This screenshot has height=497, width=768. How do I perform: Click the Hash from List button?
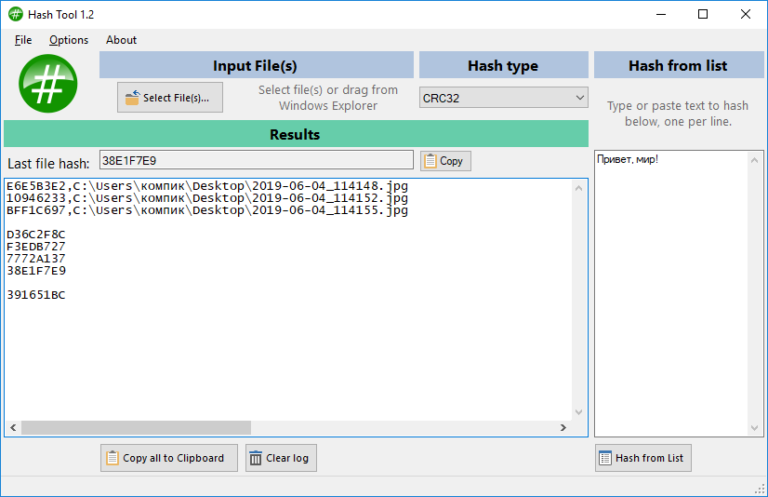point(642,458)
